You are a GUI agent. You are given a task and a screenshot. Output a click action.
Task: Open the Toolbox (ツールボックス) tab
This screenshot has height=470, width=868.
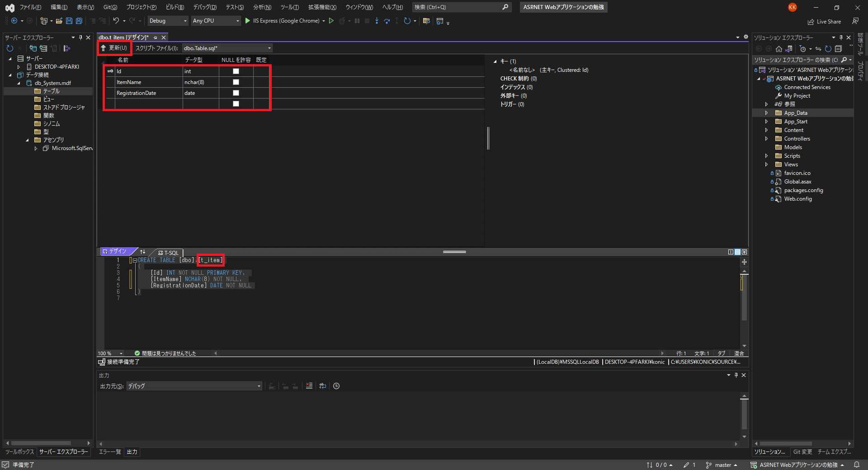[19, 452]
